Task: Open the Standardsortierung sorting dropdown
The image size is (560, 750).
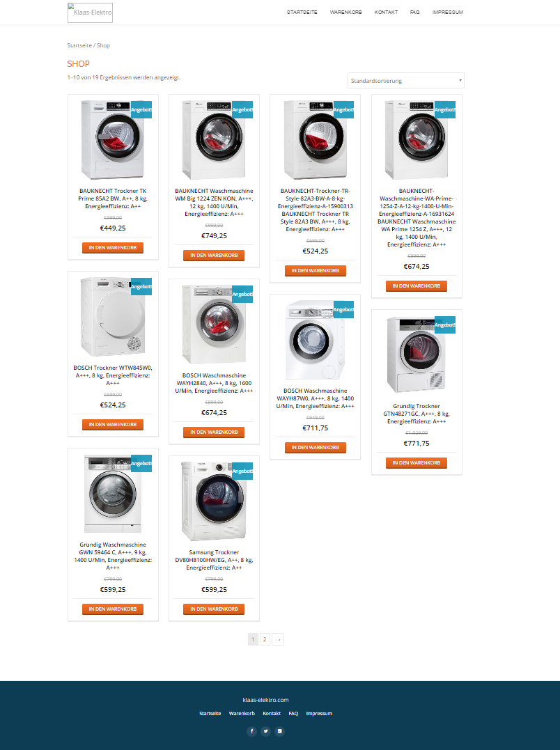Action: pos(405,80)
